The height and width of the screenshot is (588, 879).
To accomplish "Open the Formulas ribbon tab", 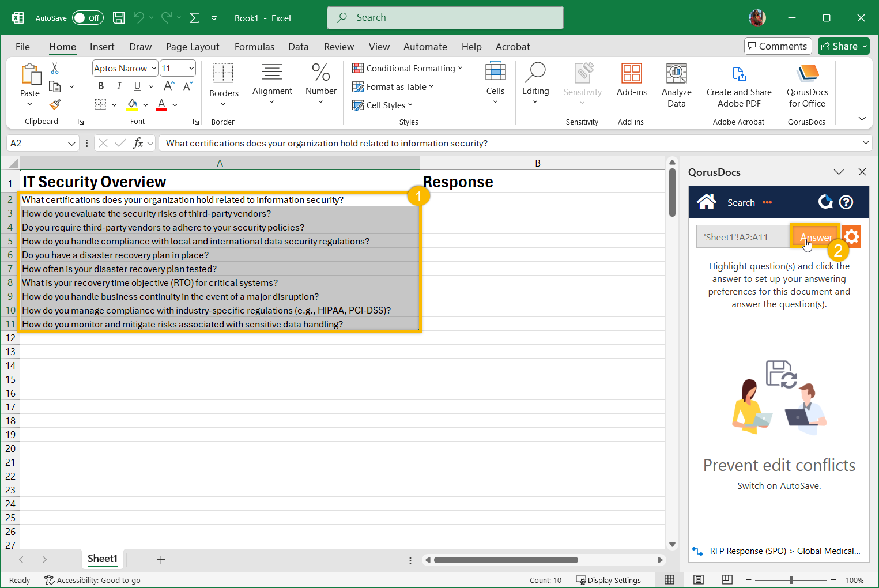I will click(254, 47).
